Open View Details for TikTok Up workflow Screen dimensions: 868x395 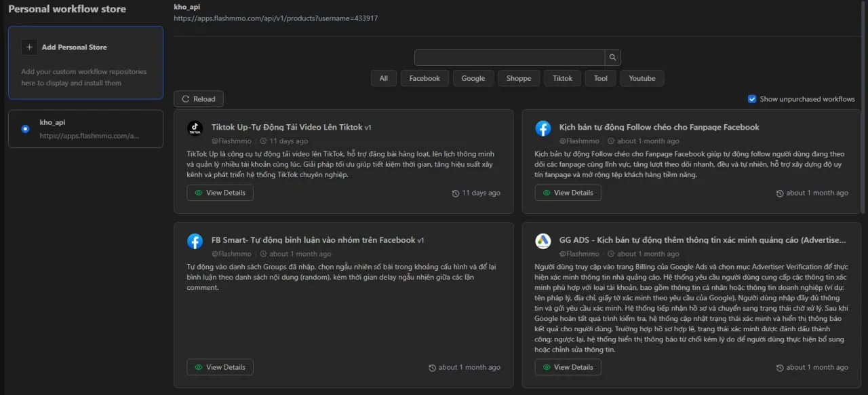point(220,192)
